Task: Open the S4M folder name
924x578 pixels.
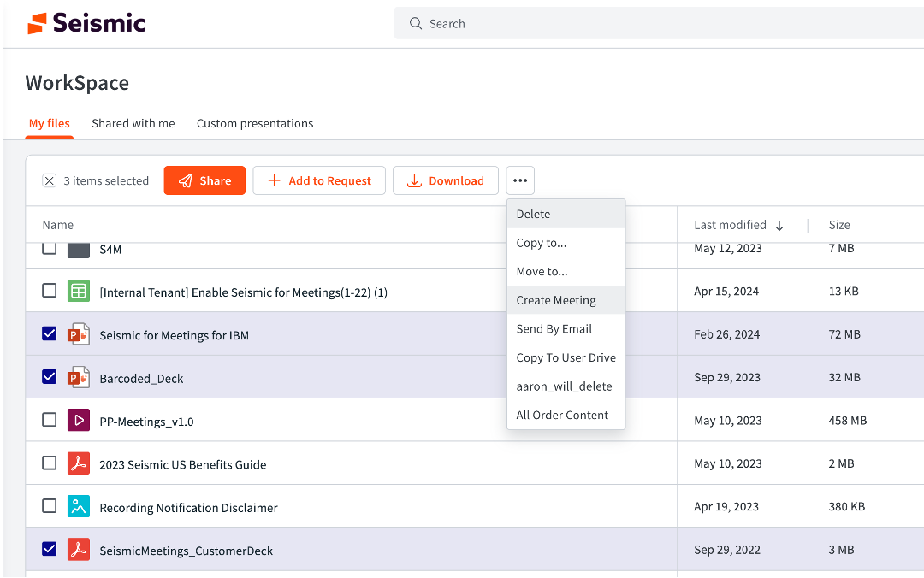Action: click(110, 250)
